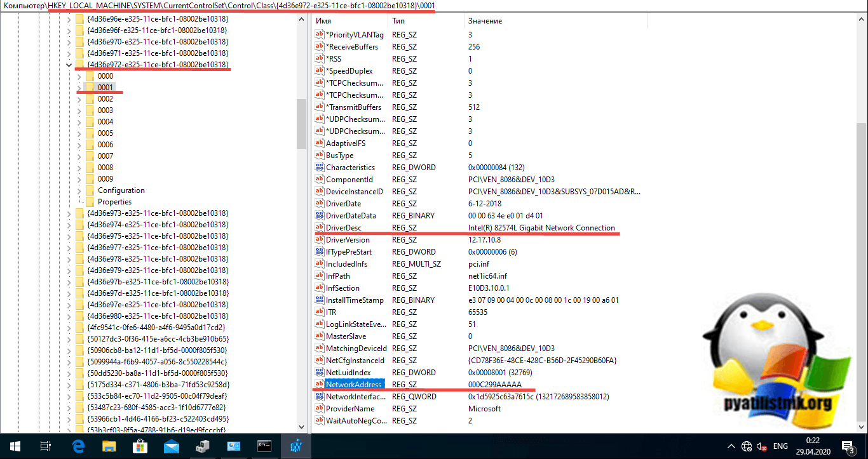Select the 0002 registry subkey
Screen dimensions: 868x459
pos(105,99)
